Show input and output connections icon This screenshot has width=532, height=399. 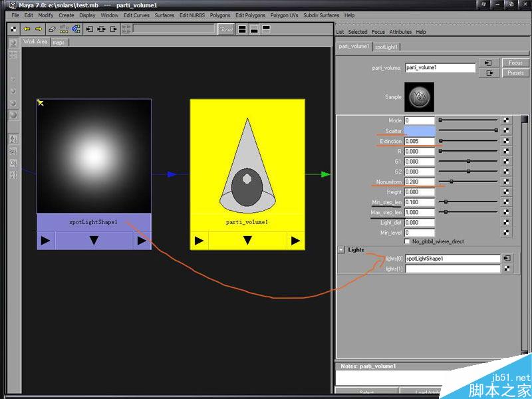click(x=102, y=29)
